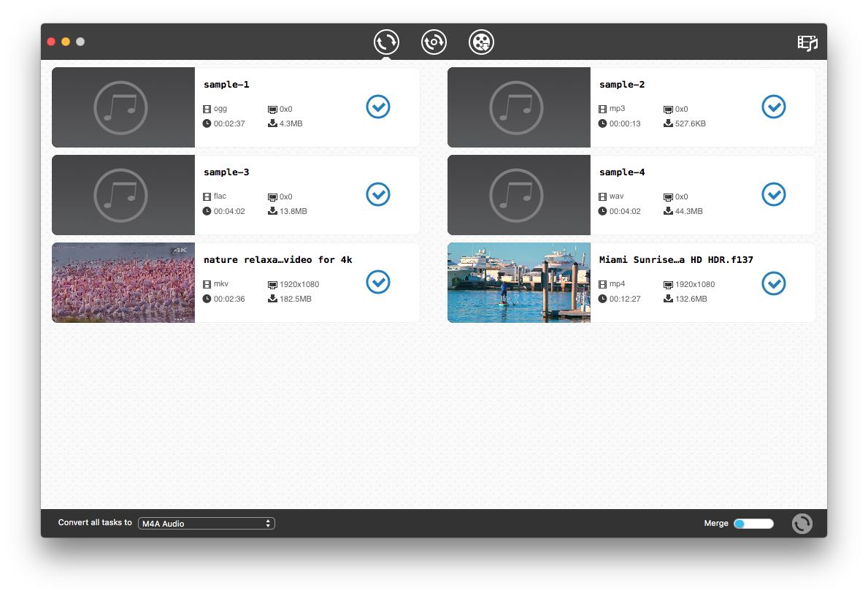The width and height of the screenshot is (868, 596).
Task: Select the sample-2 music note thumbnail
Action: pos(519,107)
